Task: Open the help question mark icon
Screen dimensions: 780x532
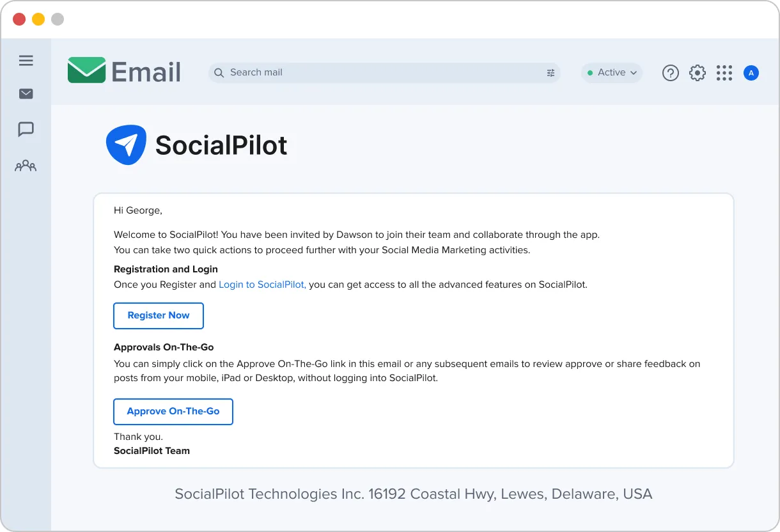Action: pos(670,73)
